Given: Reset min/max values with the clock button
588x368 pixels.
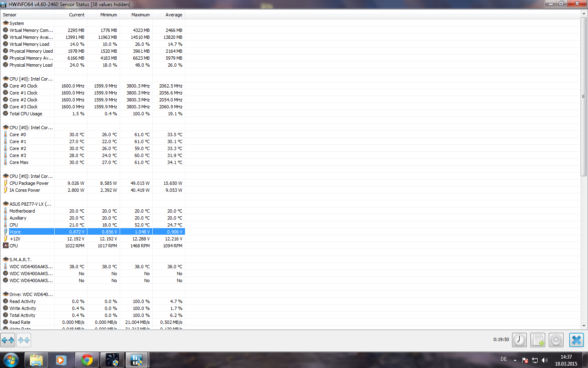Looking at the screenshot, I should (x=519, y=340).
